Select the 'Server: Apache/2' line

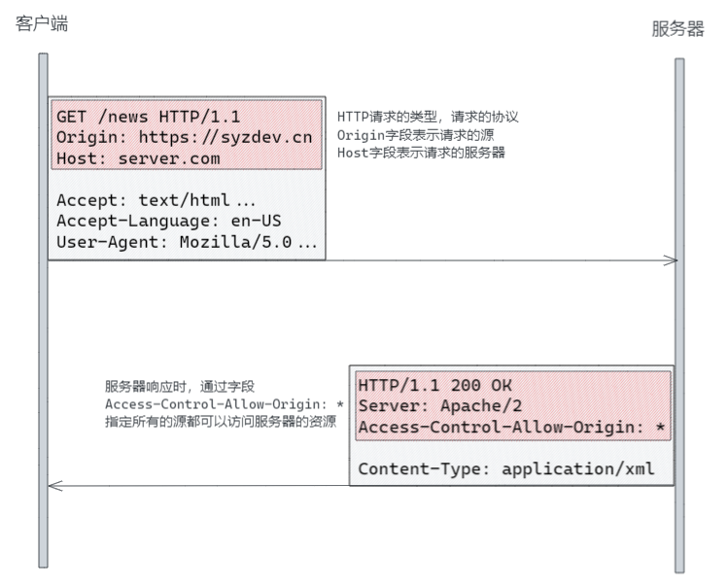tap(440, 406)
